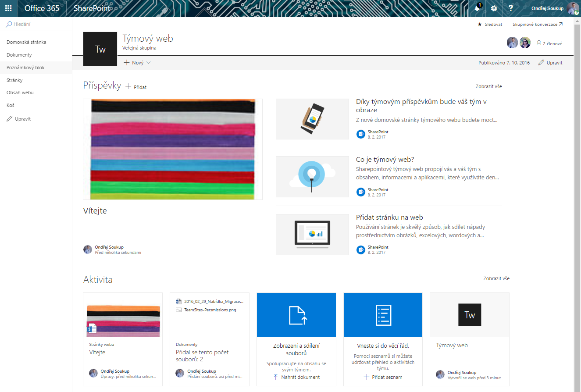This screenshot has width=581, height=392.
Task: Click the author avatar on Dokumenty card
Action: click(180, 373)
